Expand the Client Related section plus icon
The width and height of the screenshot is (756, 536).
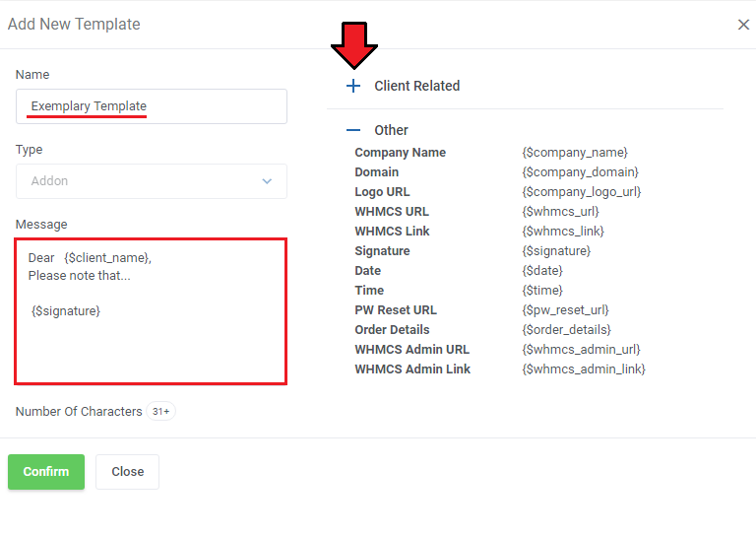353,86
